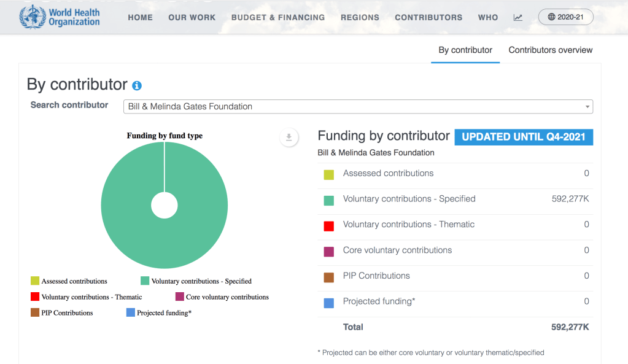Screen dimensions: 628x364
Task: Open the Our Work navigation menu
Action: coord(192,18)
